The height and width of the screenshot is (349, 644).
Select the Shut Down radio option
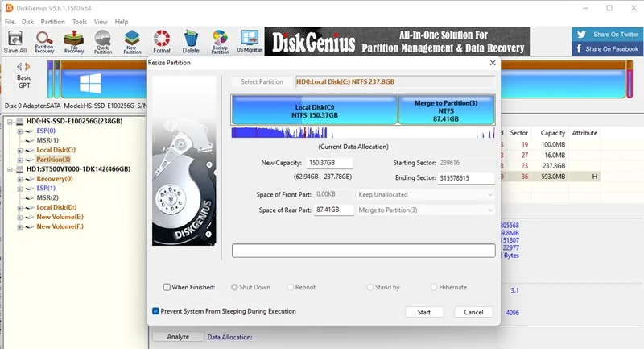[234, 287]
